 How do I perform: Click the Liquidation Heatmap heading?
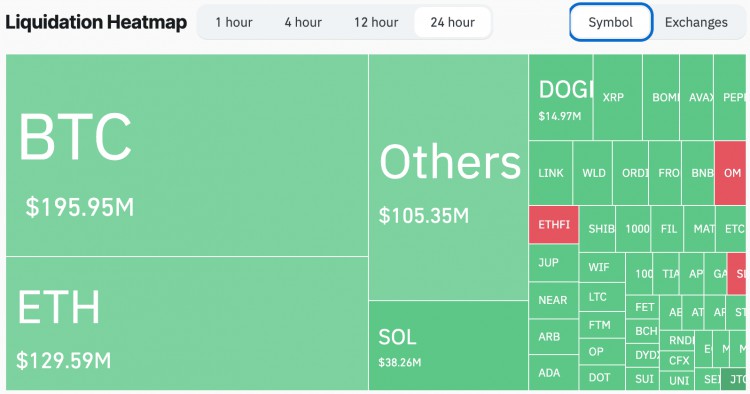96,22
